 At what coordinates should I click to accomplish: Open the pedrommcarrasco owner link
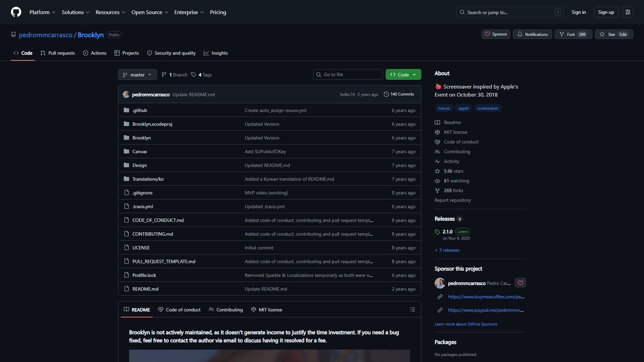click(x=46, y=35)
